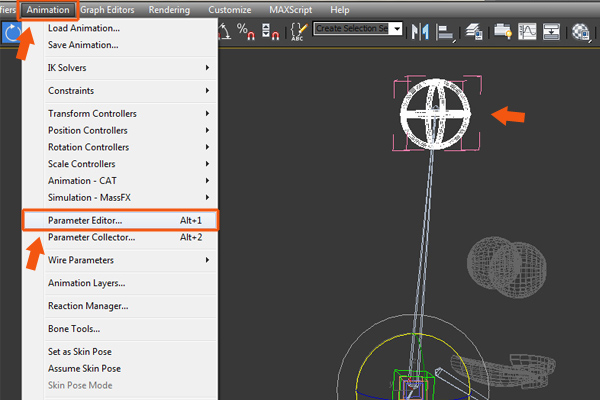The height and width of the screenshot is (400, 600).
Task: Open Create Selection Set dropdown arrow
Action: tap(397, 29)
